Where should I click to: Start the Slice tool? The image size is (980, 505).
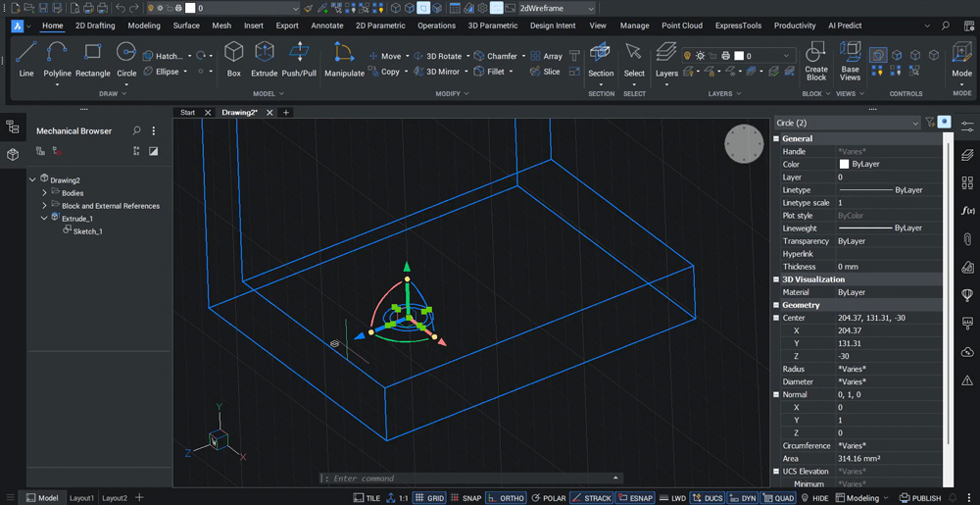point(545,72)
